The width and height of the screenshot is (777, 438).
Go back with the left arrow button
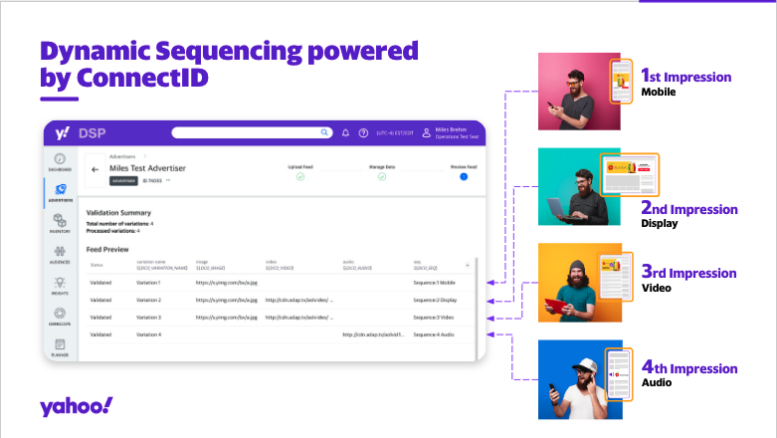(x=95, y=170)
